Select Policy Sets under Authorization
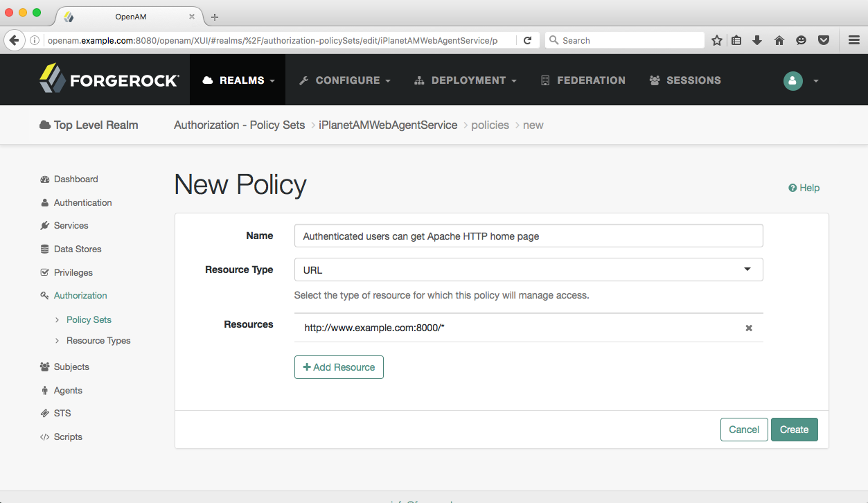868x503 pixels. tap(89, 319)
